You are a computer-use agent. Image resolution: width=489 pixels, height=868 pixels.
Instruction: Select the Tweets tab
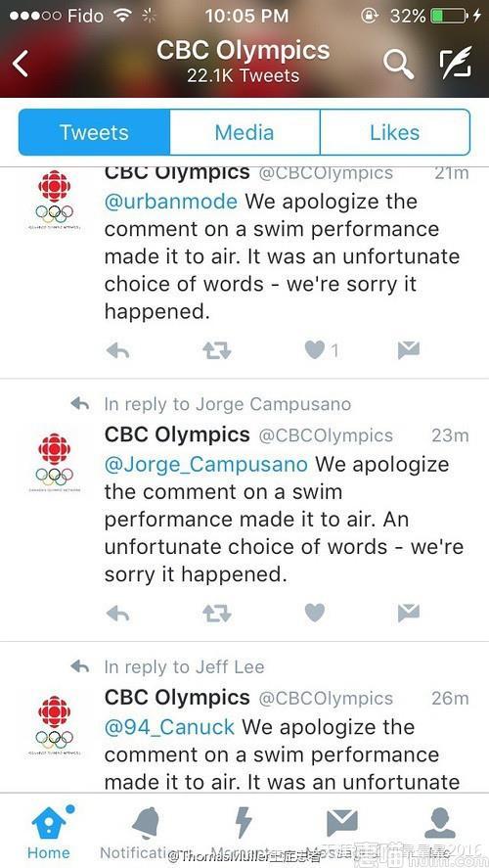[x=94, y=132]
